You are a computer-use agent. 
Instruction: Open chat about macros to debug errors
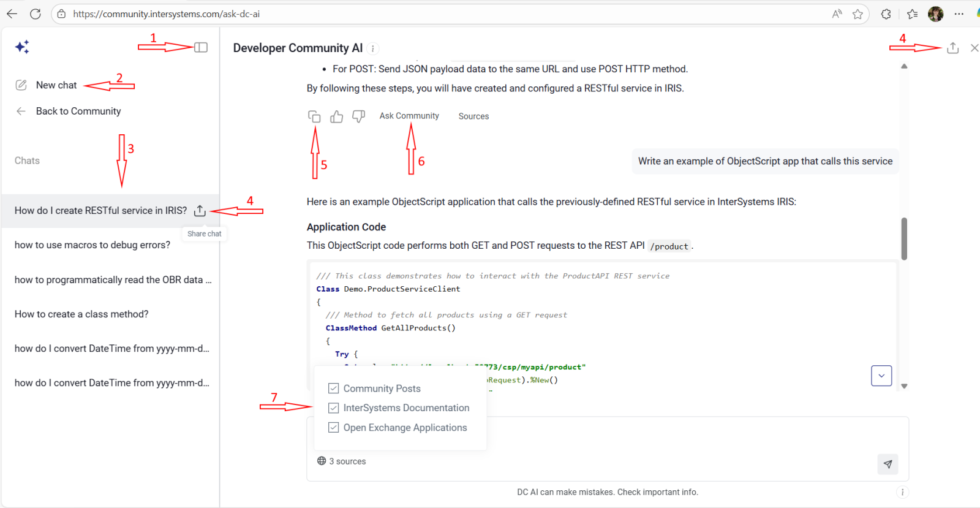coord(92,245)
